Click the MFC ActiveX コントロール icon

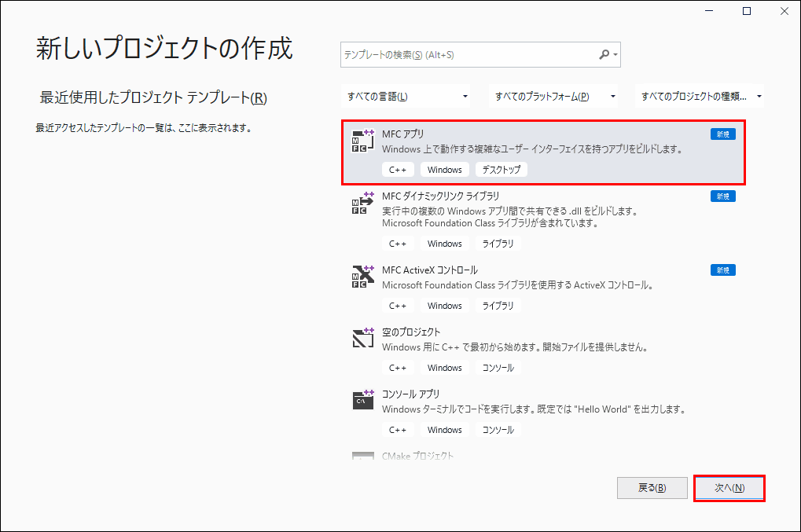(x=363, y=277)
